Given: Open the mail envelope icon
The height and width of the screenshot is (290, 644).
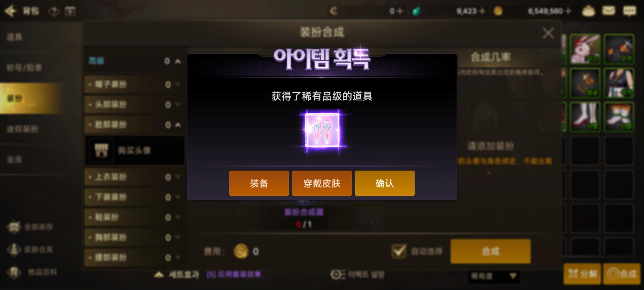Looking at the screenshot, I should click(608, 11).
